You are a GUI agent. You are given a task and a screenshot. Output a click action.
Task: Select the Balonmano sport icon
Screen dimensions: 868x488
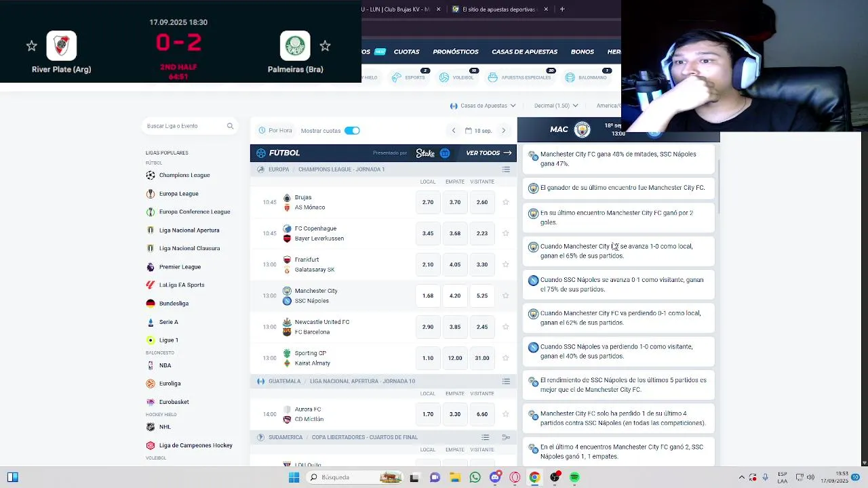pos(570,77)
